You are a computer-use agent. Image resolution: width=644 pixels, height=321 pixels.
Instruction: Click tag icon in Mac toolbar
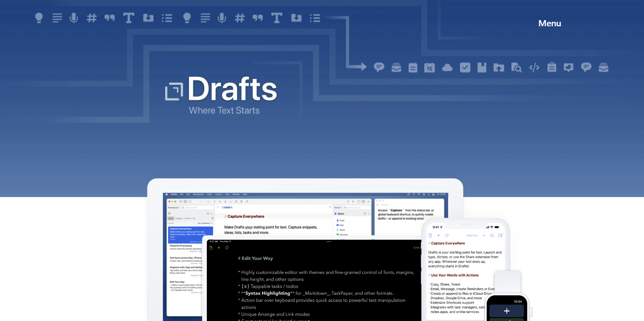click(247, 201)
